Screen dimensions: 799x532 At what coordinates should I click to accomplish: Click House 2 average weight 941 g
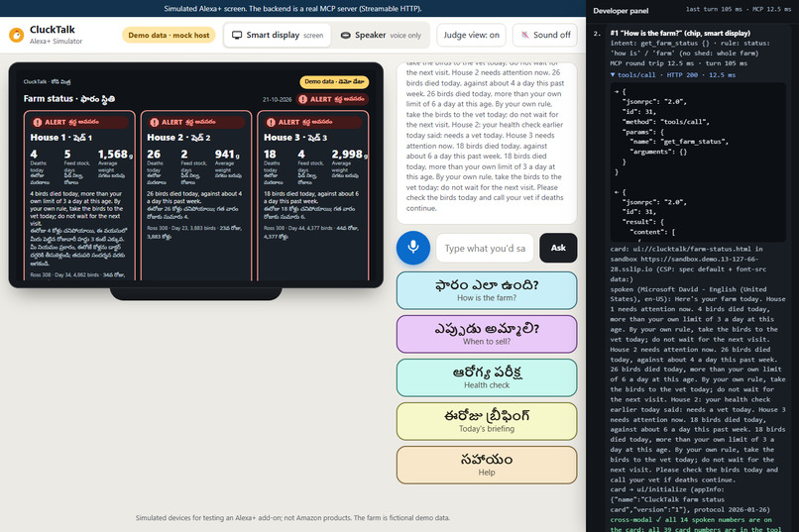[227, 155]
